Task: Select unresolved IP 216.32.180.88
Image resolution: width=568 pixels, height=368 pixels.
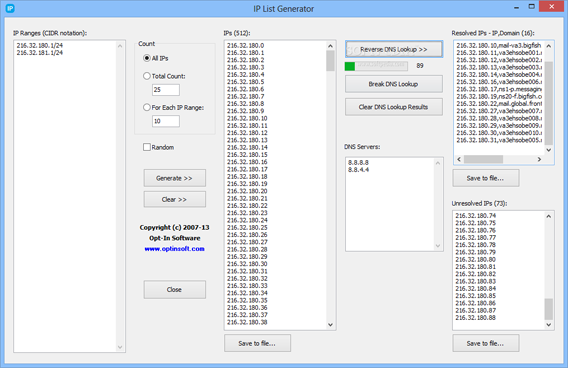Action: coord(476,318)
